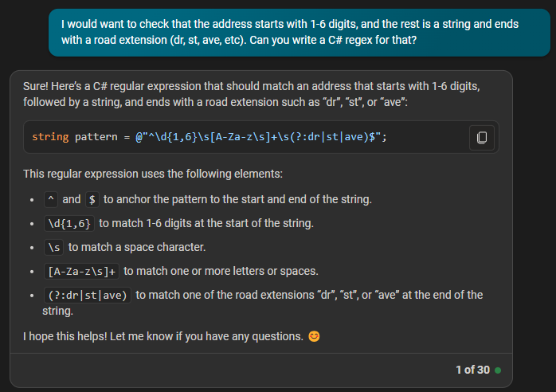The height and width of the screenshot is (392, 556).
Task: Click the caret ^ inline code
Action: (51, 199)
